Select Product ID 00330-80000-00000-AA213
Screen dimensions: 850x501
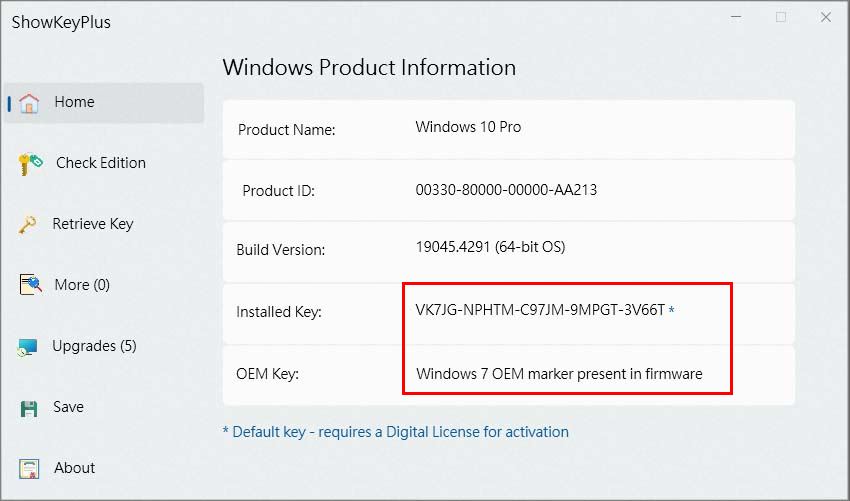click(x=506, y=190)
